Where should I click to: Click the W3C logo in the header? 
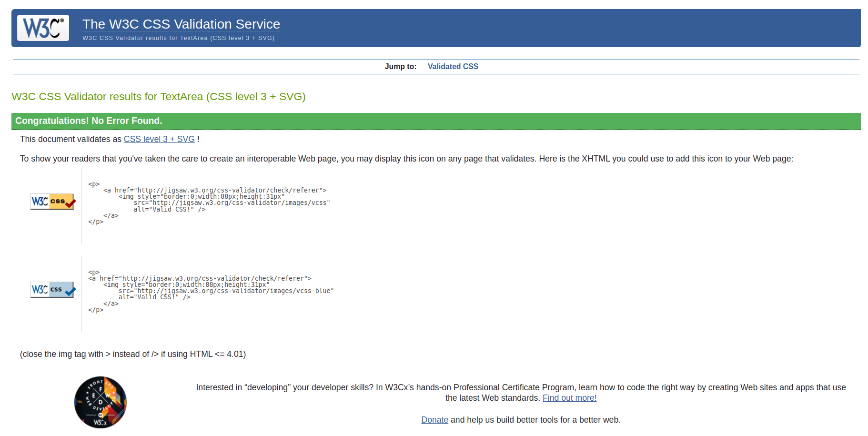43,28
